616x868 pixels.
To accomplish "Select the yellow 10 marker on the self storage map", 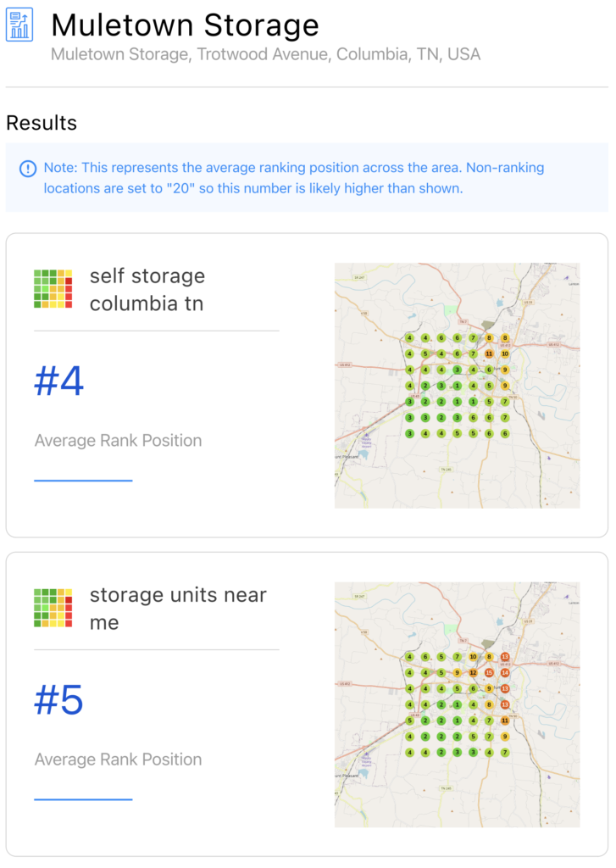I will (505, 353).
